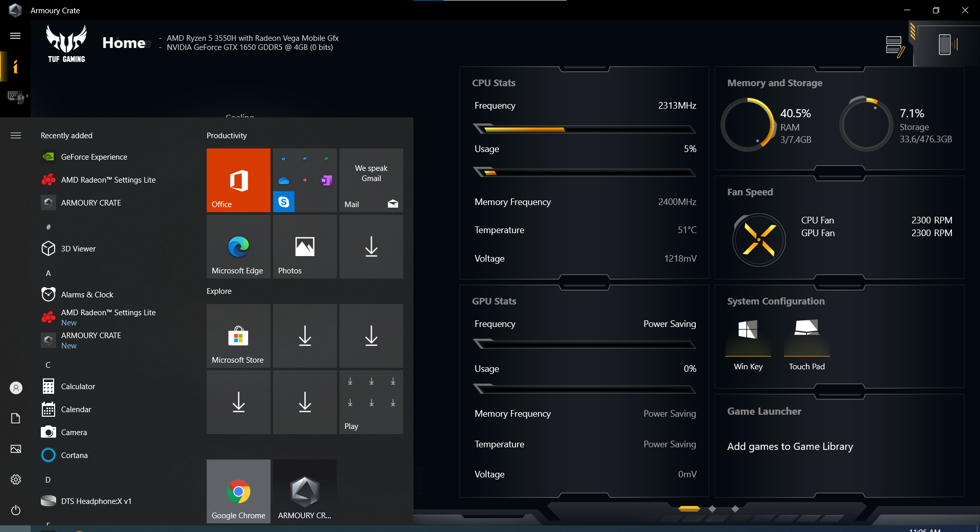The width and height of the screenshot is (980, 532).
Task: Jump to the C letter group
Action: [x=48, y=365]
